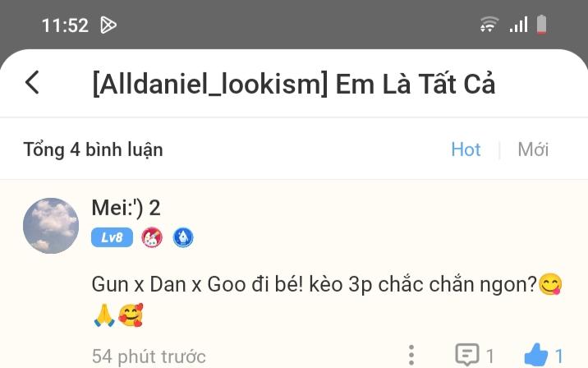Tap the Wi-Fi status icon
588x368 pixels.
tap(489, 25)
